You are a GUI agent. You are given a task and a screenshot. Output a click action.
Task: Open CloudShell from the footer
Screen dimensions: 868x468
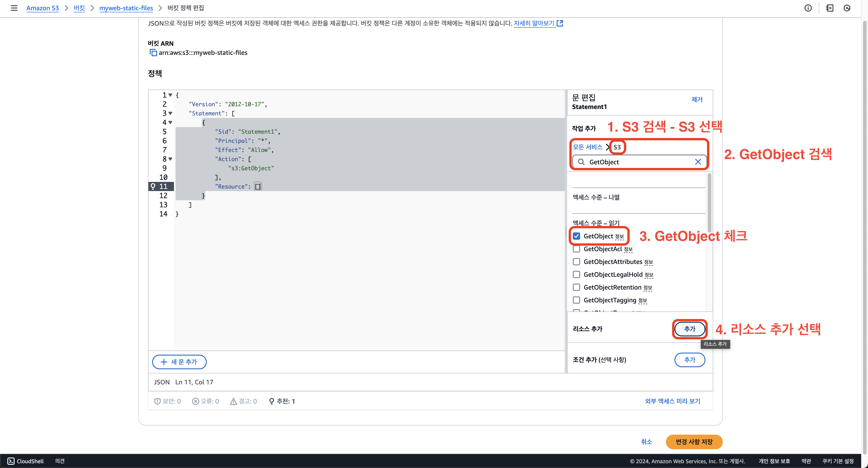pos(26,461)
